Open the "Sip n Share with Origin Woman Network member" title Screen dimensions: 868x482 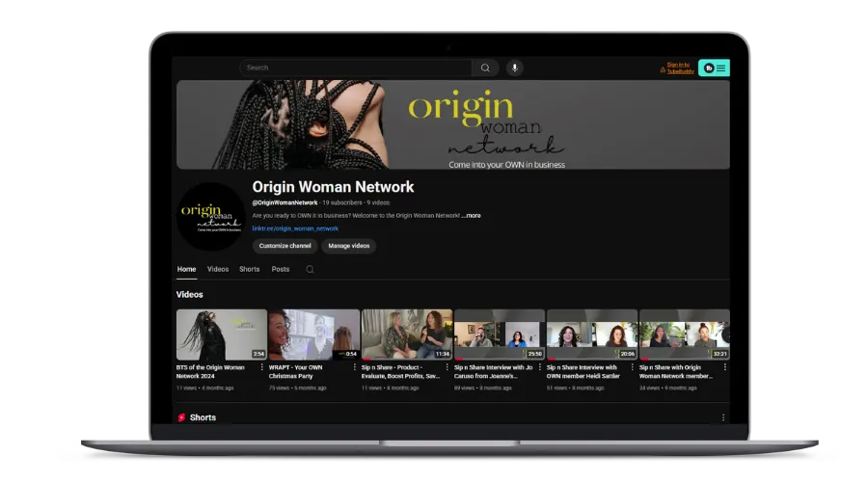point(676,372)
